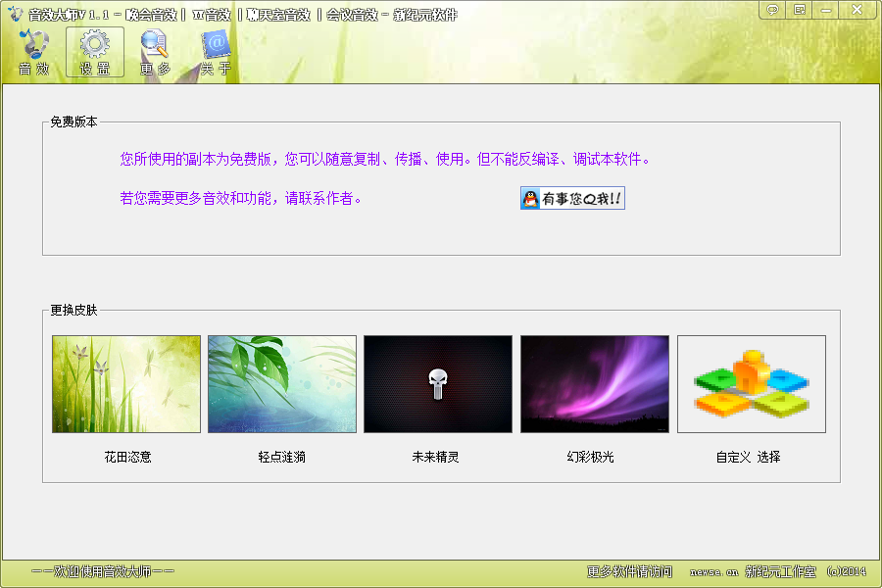
Task: Apply the 未来精灵 skull skin thumbnail
Action: coord(438,384)
